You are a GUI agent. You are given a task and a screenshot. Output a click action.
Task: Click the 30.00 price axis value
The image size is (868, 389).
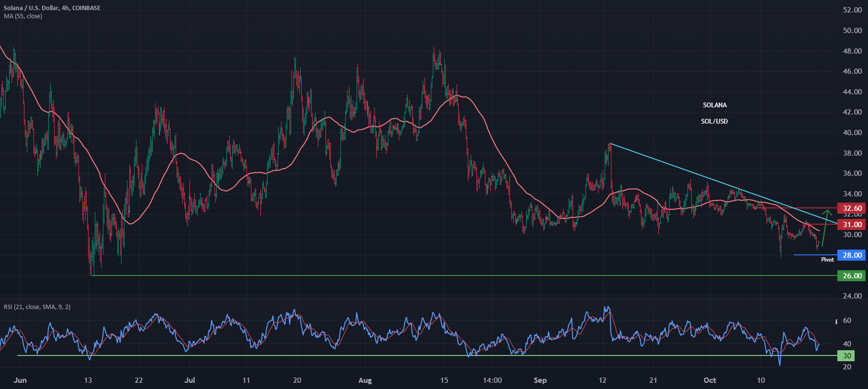pyautogui.click(x=852, y=235)
